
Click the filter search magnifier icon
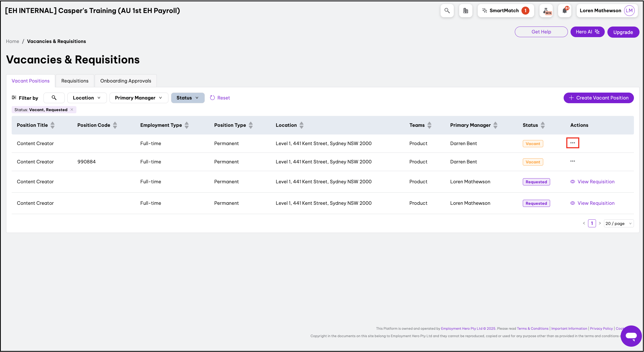tap(54, 98)
